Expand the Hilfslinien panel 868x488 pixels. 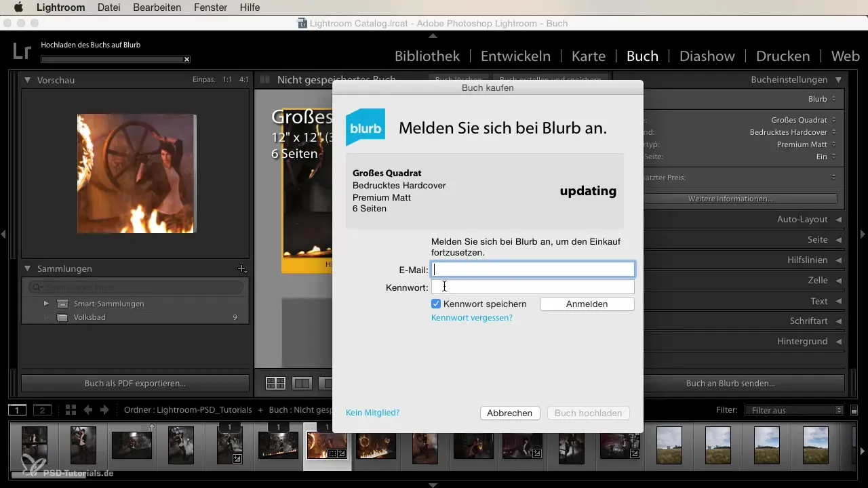point(839,260)
